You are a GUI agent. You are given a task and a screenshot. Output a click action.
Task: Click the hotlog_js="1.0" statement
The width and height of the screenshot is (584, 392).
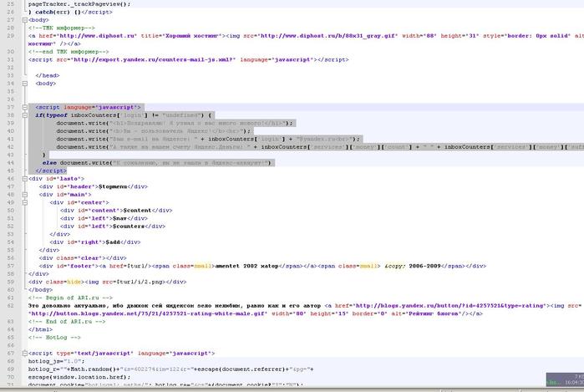click(56, 361)
